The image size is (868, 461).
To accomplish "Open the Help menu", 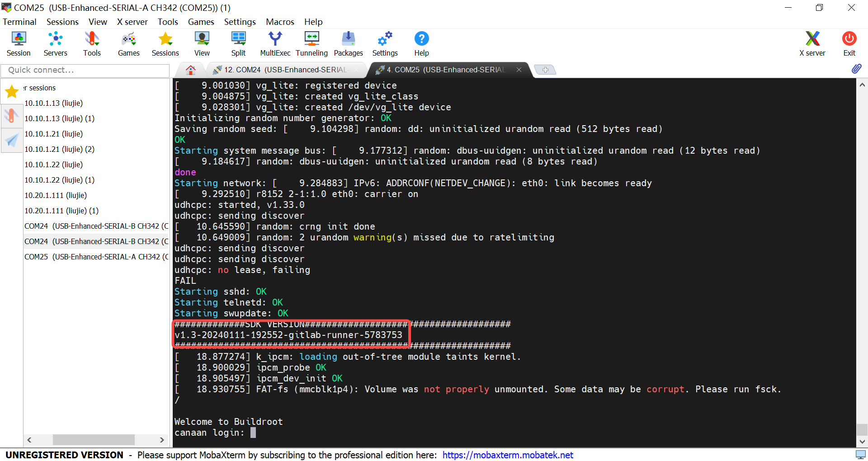I will 313,22.
